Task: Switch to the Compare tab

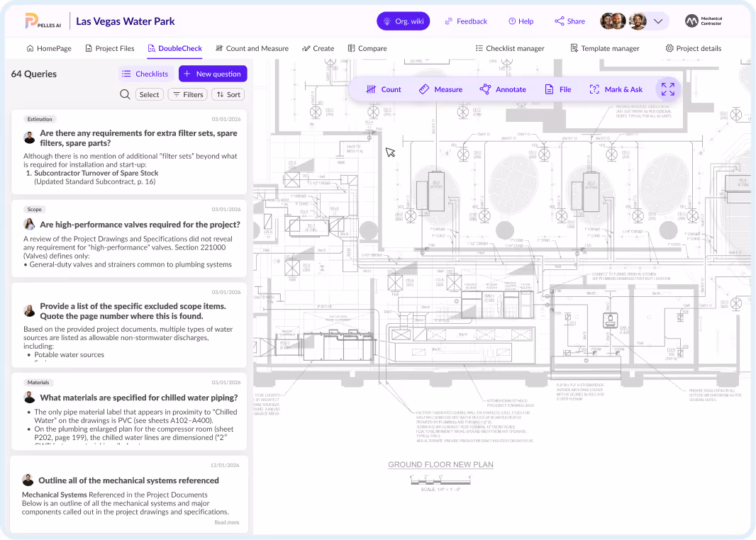Action: tap(367, 48)
